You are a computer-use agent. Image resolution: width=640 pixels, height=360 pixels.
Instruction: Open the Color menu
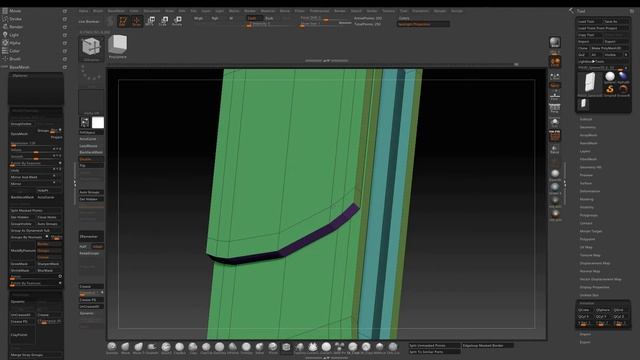(x=14, y=51)
